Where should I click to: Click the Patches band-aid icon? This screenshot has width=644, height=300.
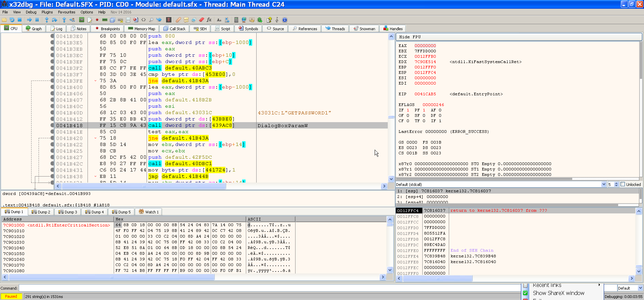178,20
